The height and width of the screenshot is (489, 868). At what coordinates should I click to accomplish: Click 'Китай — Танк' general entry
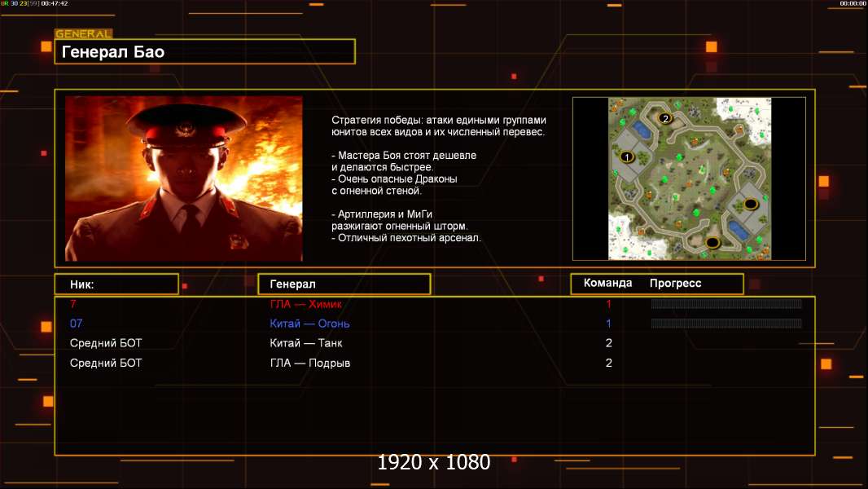(306, 343)
